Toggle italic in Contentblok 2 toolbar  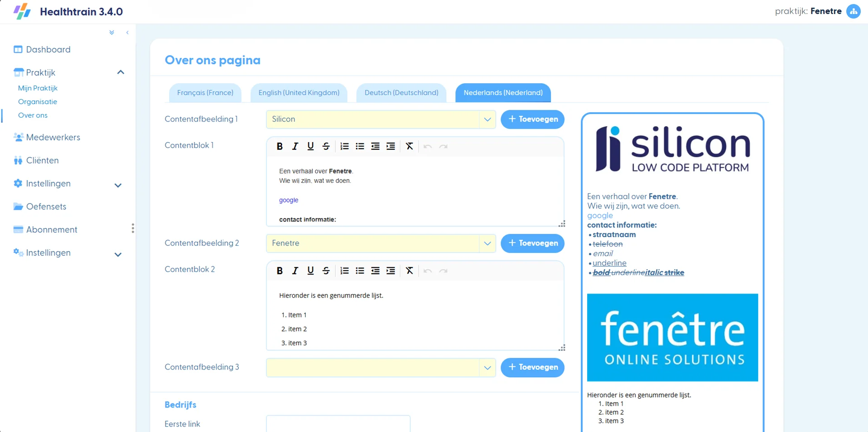tap(295, 271)
